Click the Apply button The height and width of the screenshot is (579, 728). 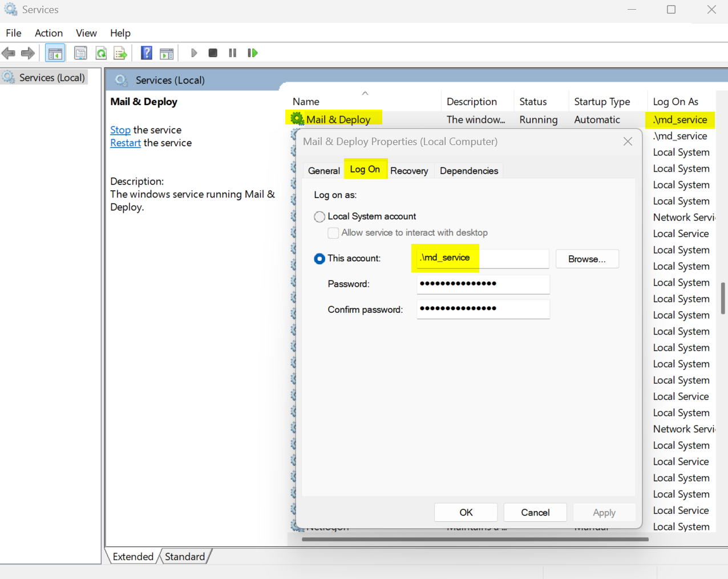[604, 512]
